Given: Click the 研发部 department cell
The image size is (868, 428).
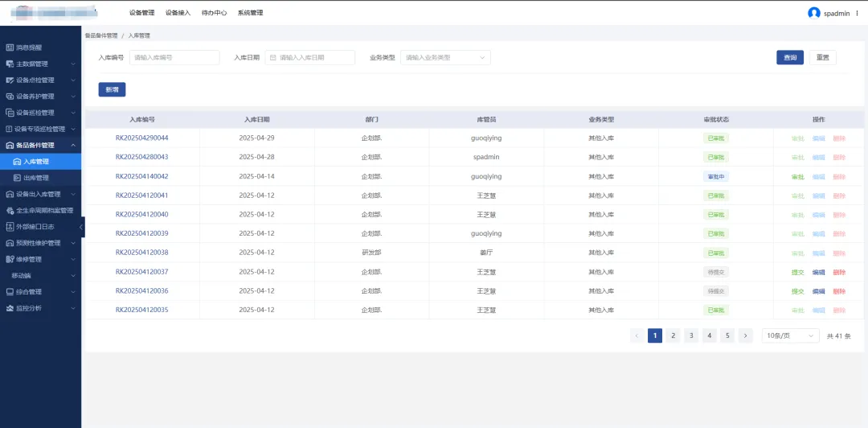Looking at the screenshot, I should 371,253.
